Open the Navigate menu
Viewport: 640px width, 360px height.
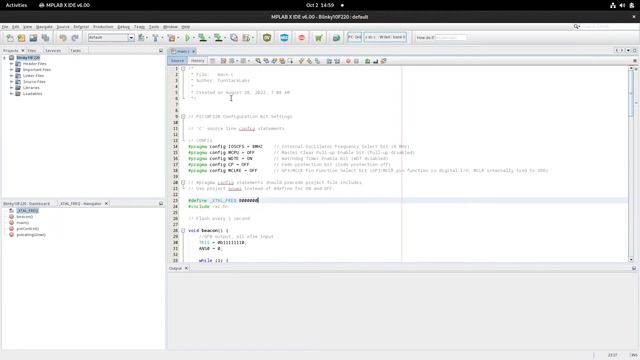[x=44, y=27]
